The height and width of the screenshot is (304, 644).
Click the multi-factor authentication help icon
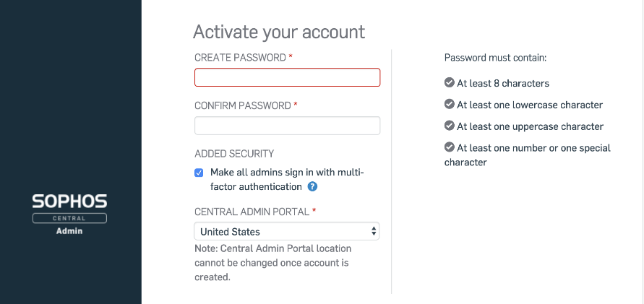[312, 186]
